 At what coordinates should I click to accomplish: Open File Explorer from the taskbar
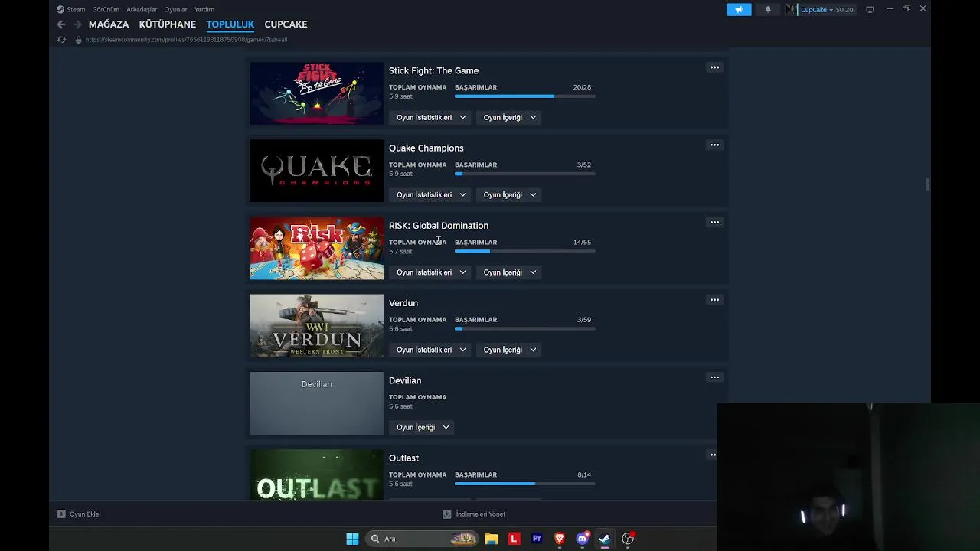coord(491,539)
